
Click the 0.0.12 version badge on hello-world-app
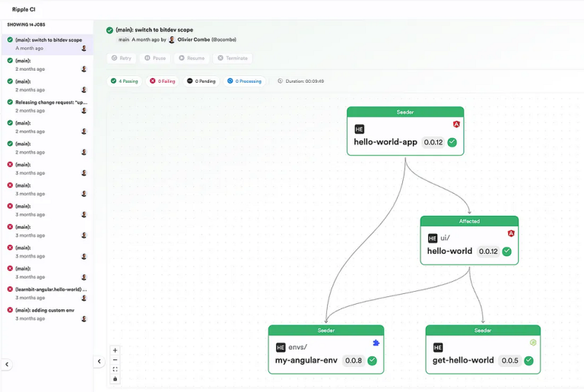(433, 142)
